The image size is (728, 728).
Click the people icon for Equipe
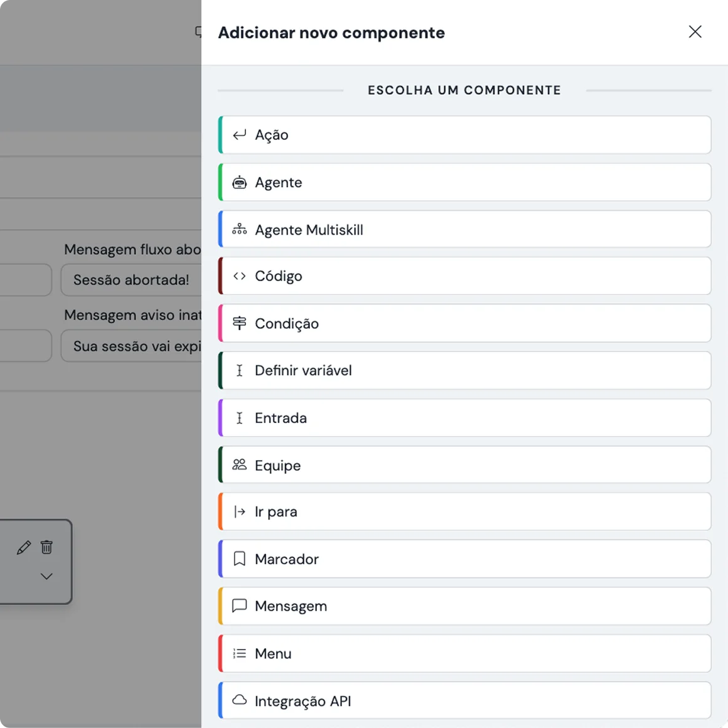[239, 465]
